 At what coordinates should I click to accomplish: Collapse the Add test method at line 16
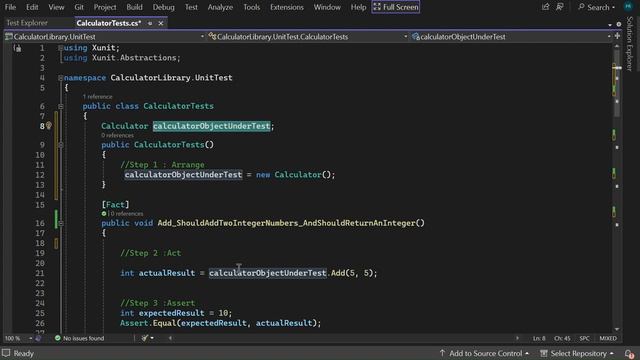(x=60, y=223)
